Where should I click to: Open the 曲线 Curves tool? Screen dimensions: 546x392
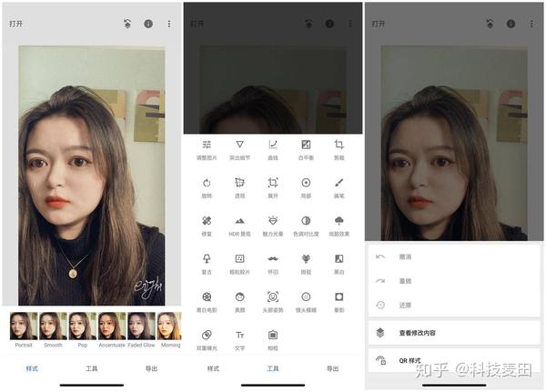click(273, 150)
